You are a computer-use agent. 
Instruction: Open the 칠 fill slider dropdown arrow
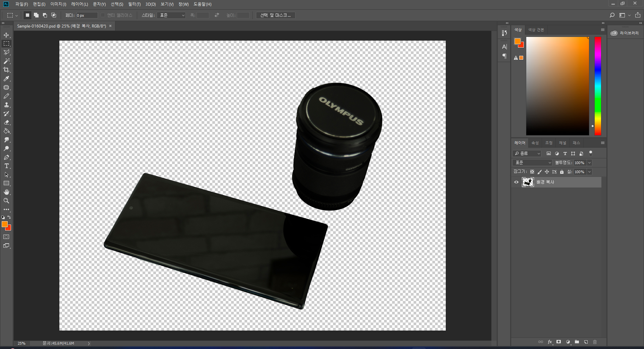coord(590,172)
